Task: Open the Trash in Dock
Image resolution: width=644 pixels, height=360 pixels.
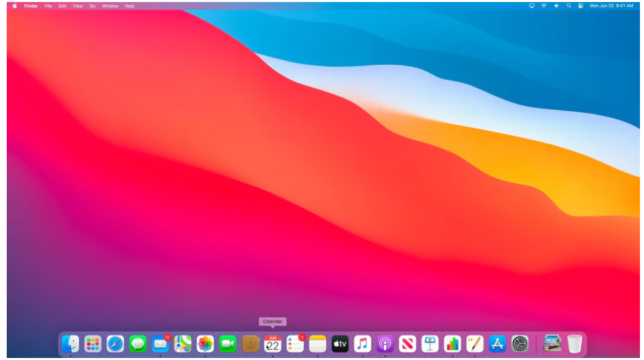Action: point(575,344)
